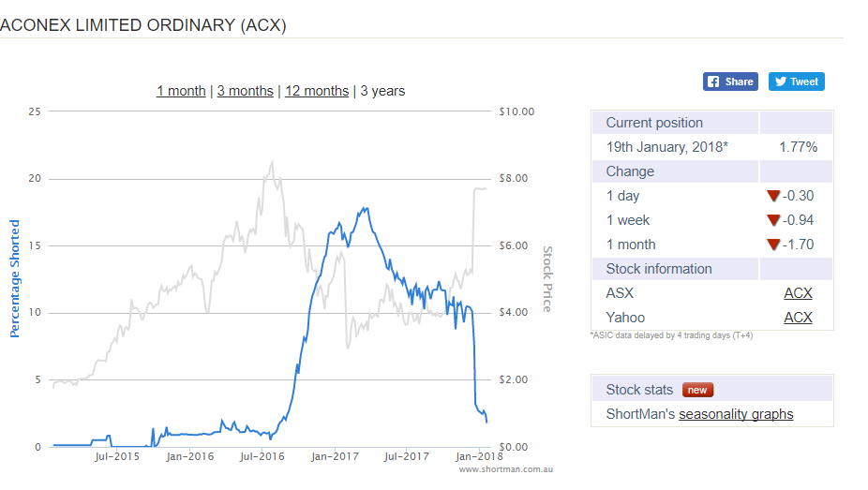
Task: Click the 20 percent axis label
Action: click(x=35, y=178)
